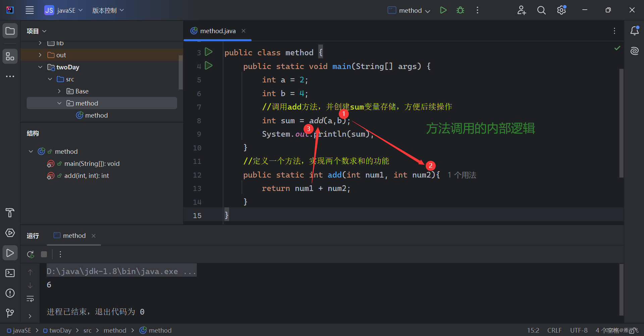
Task: Open more actions next to debug icon
Action: click(477, 10)
